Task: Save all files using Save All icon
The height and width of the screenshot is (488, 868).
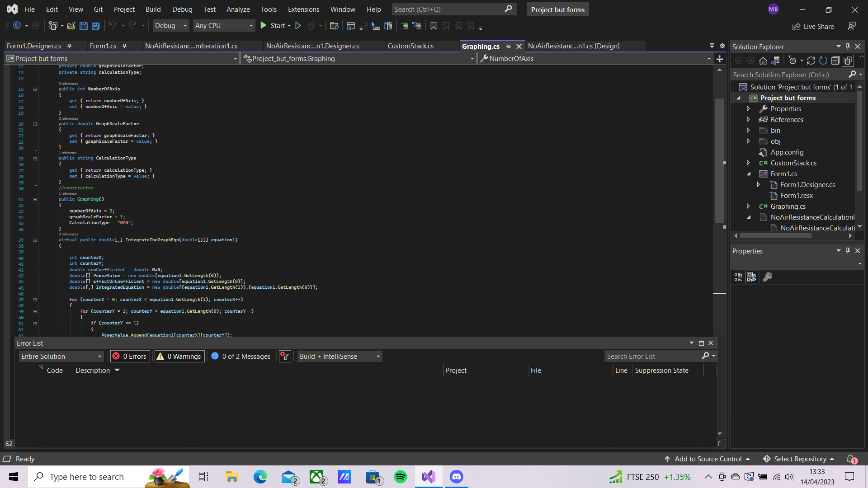Action: [95, 26]
